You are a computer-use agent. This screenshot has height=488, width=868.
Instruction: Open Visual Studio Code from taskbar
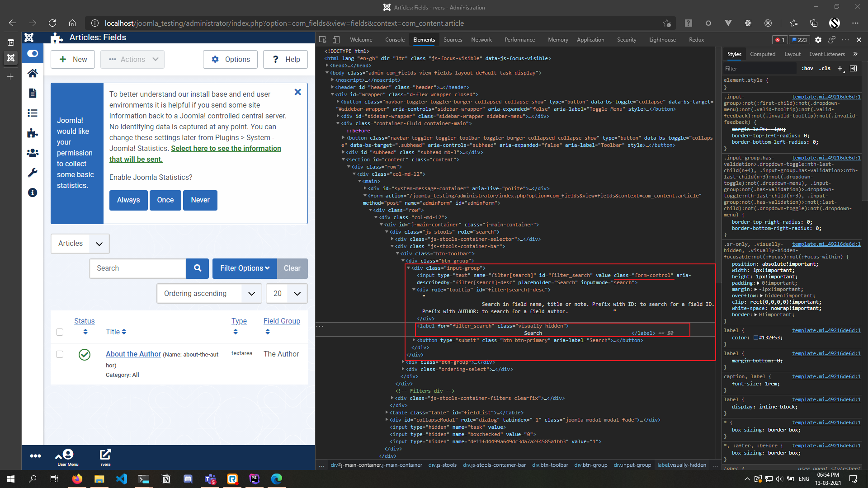[122, 479]
